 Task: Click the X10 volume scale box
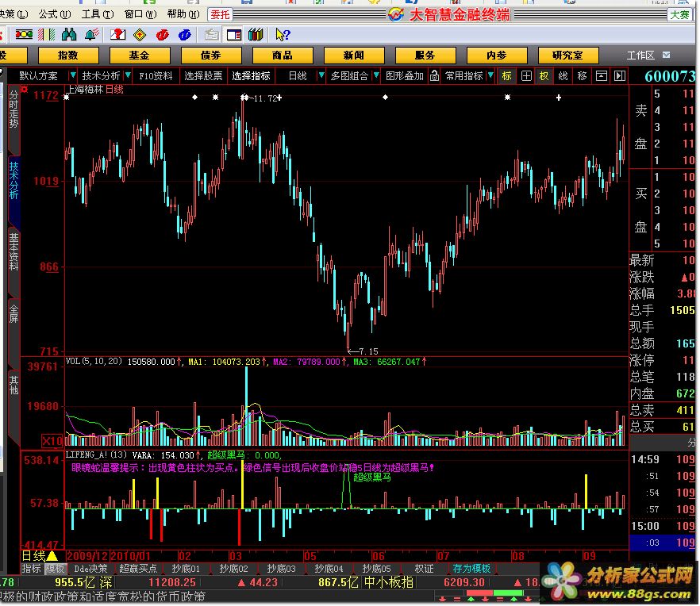click(x=52, y=441)
